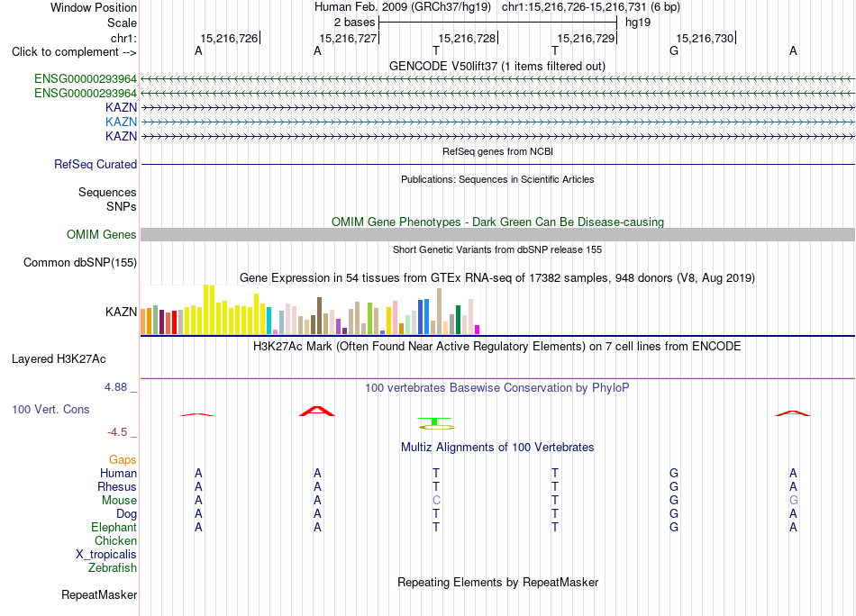The width and height of the screenshot is (856, 616).
Task: Click the first ENSG00000293964 gene label
Action: (86, 79)
